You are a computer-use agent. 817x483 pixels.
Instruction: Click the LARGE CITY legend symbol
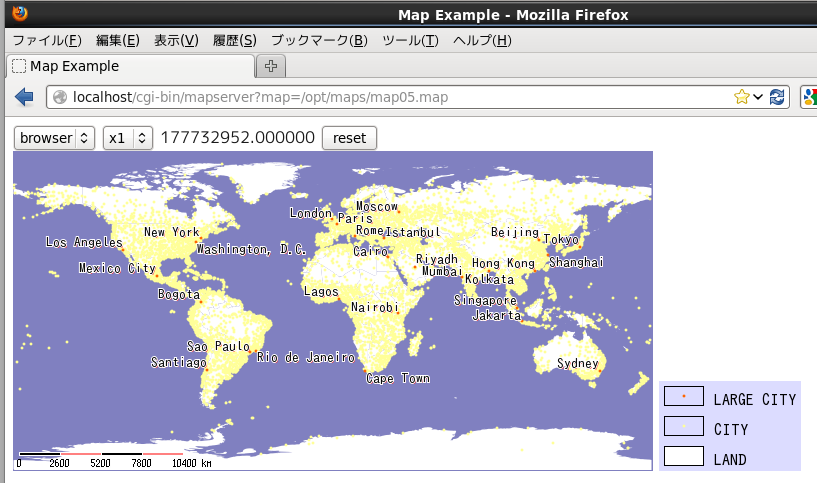tap(684, 397)
